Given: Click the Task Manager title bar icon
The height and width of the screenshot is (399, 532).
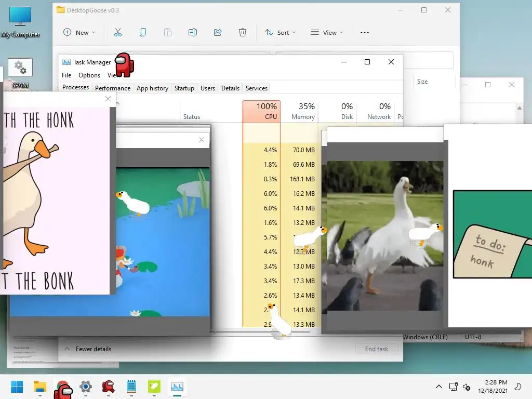Looking at the screenshot, I should [66, 62].
